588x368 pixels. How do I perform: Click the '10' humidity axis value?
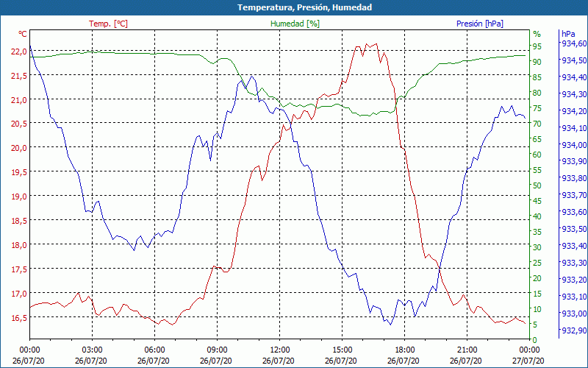[x=537, y=309]
